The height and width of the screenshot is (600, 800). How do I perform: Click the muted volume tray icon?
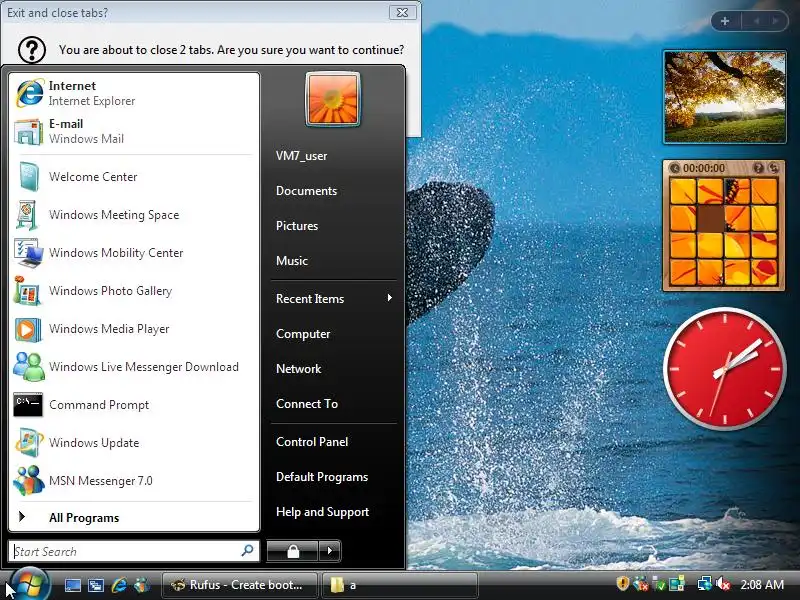pos(723,584)
